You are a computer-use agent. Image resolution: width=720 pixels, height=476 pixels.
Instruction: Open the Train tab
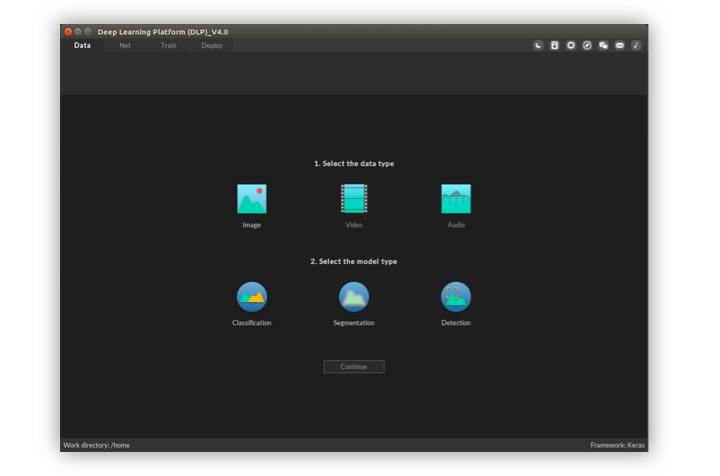(169, 45)
